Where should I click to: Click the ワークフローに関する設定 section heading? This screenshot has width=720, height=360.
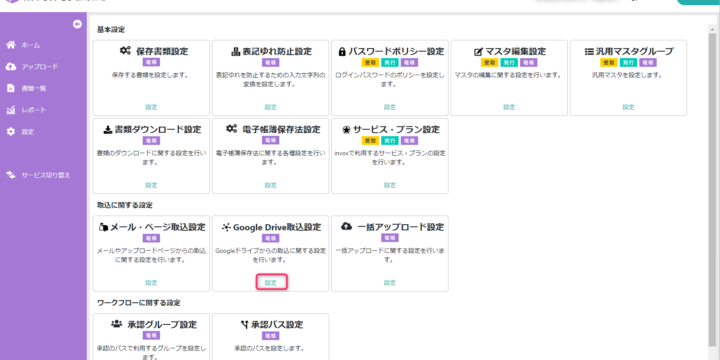(138, 303)
